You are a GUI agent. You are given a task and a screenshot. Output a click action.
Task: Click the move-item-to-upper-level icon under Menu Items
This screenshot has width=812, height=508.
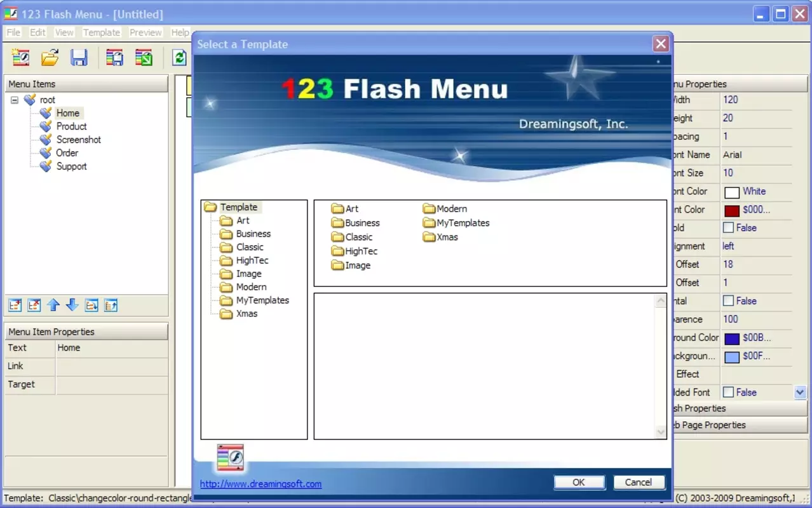111,305
